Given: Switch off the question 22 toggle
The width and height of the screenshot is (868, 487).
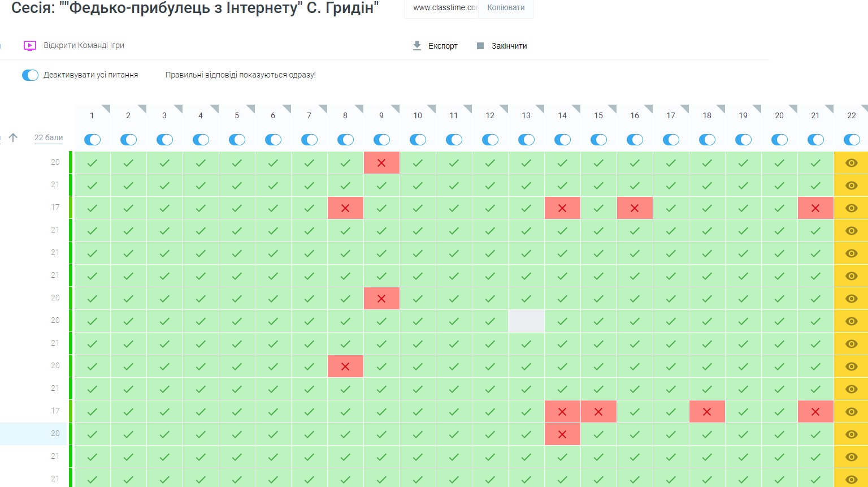Looking at the screenshot, I should coord(851,140).
